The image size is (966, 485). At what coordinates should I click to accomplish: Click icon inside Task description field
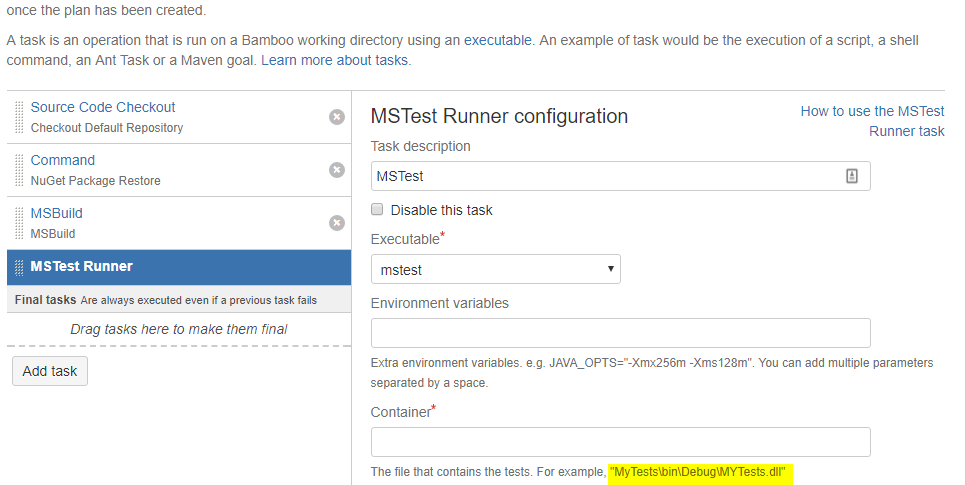point(852,176)
